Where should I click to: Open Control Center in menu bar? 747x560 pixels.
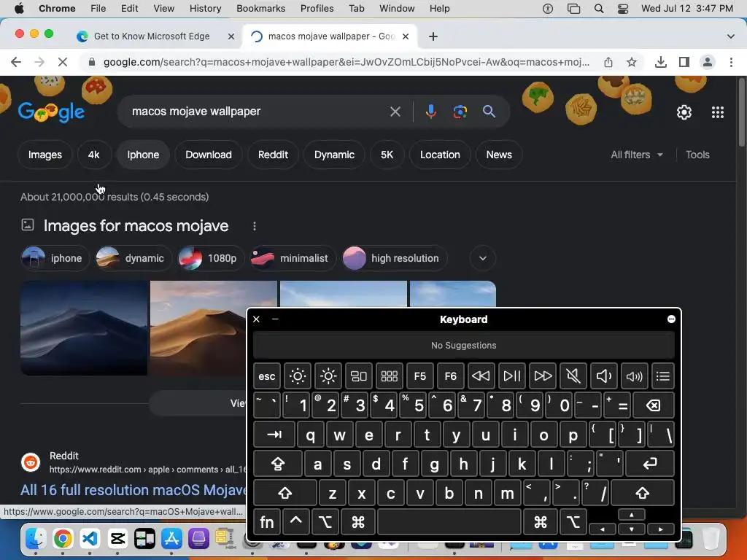pyautogui.click(x=623, y=9)
